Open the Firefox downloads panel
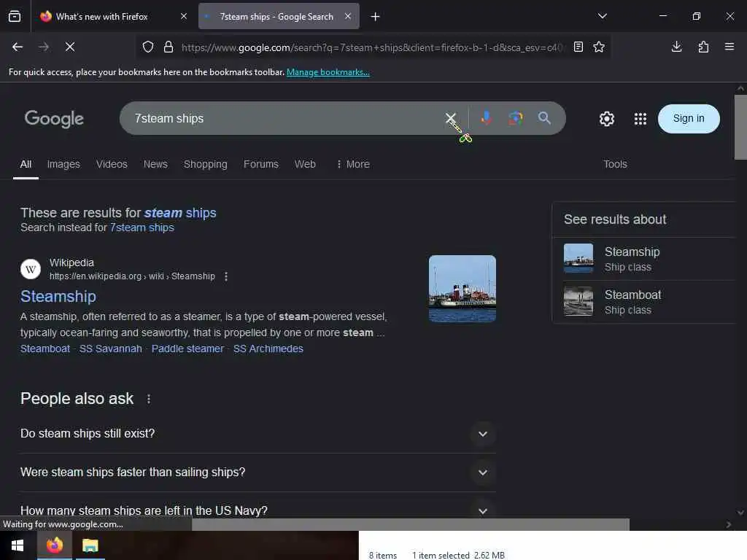The width and height of the screenshot is (747, 560). (x=676, y=47)
